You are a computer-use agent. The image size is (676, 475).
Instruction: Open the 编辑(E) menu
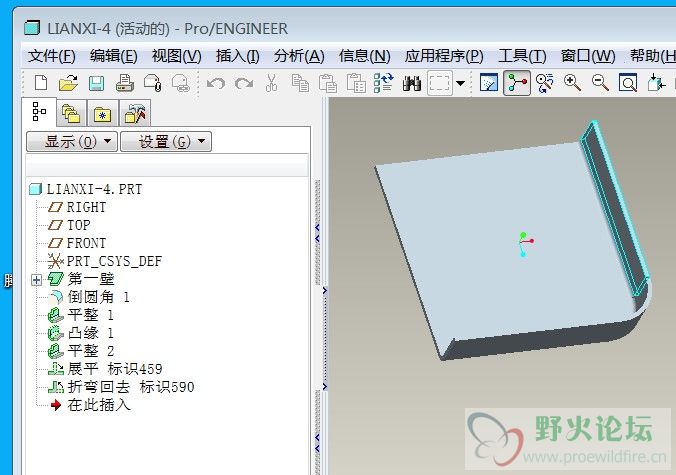tap(114, 56)
